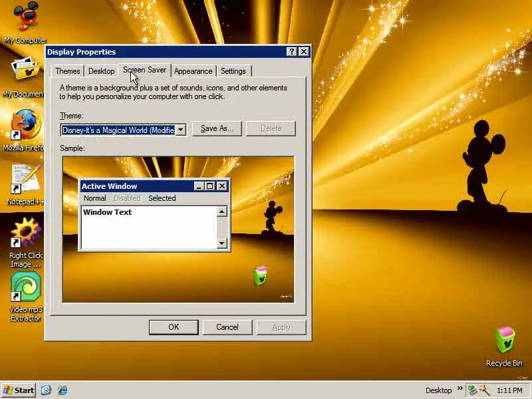532x399 pixels.
Task: Open the My Documents folder icon
Action: pyautogui.click(x=23, y=77)
